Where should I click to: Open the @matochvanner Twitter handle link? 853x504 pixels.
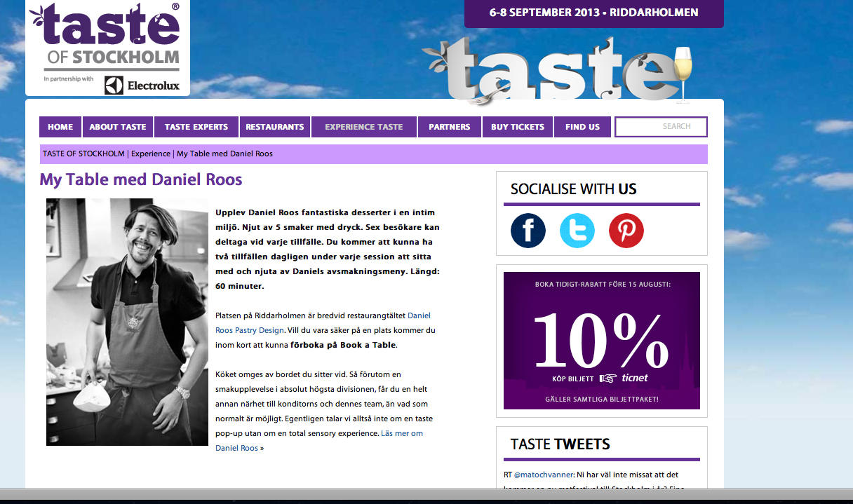544,475
